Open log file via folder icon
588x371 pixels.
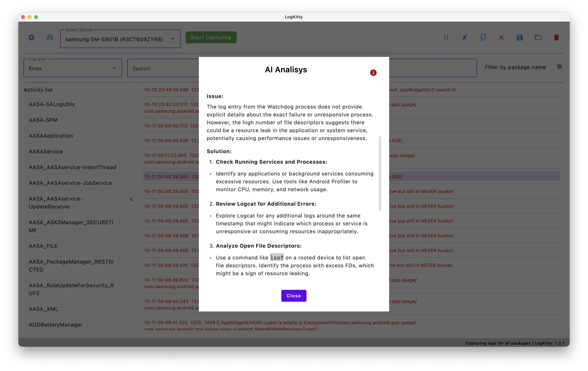538,37
